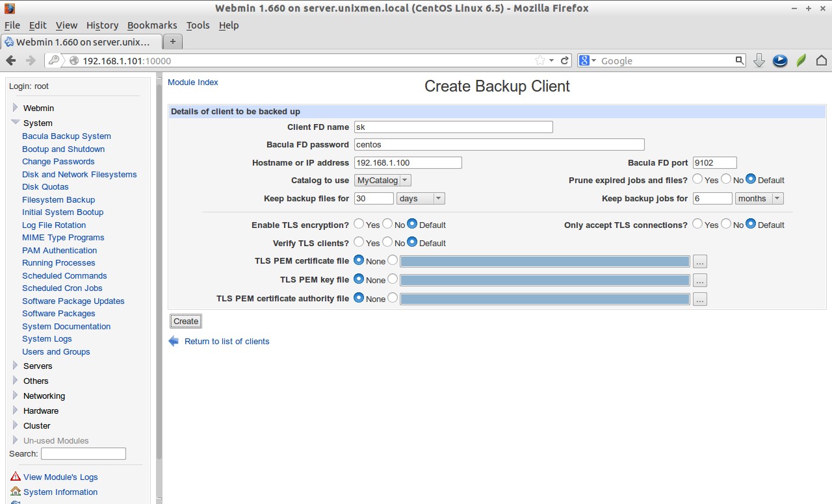
Task: Click the Hostname or IP address field
Action: [408, 162]
